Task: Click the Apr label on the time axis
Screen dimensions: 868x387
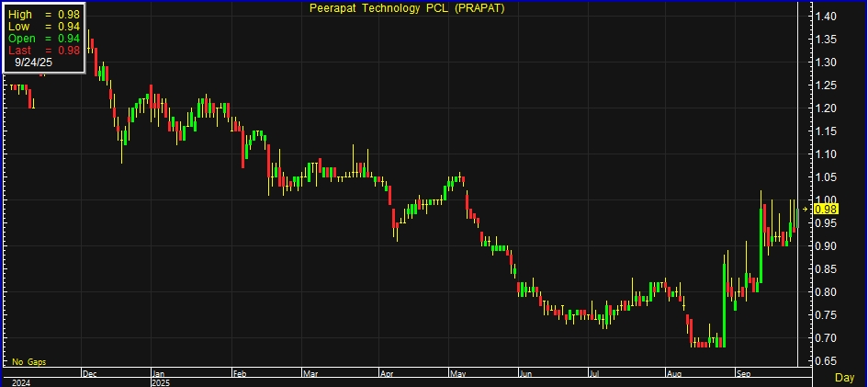Action: click(x=387, y=374)
